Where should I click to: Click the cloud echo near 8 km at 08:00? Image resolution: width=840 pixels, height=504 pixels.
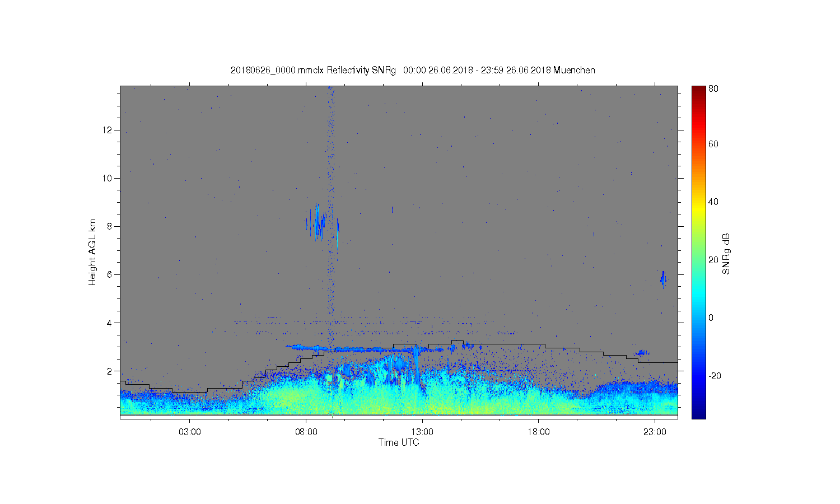pos(318,222)
